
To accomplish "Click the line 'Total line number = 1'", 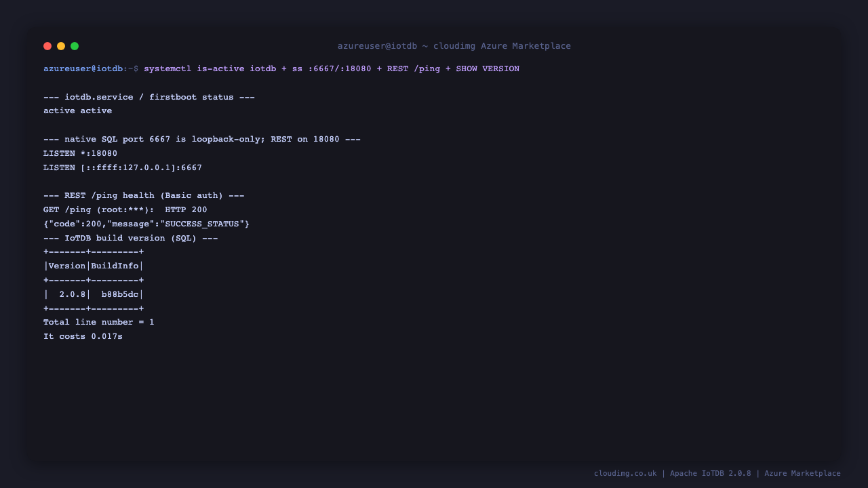I will [99, 322].
